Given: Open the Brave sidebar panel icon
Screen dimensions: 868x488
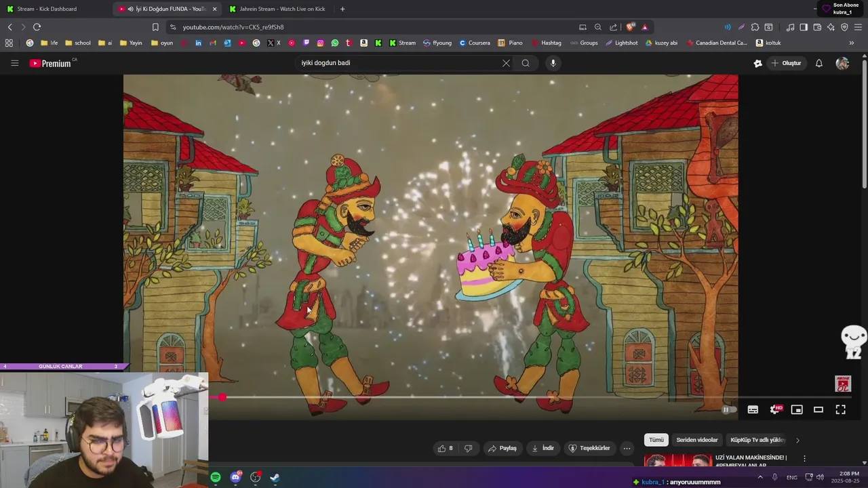Looking at the screenshot, I should point(804,27).
